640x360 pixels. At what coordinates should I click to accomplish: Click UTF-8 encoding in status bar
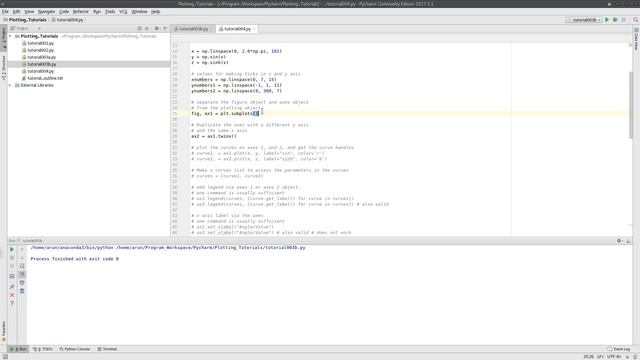(614, 356)
